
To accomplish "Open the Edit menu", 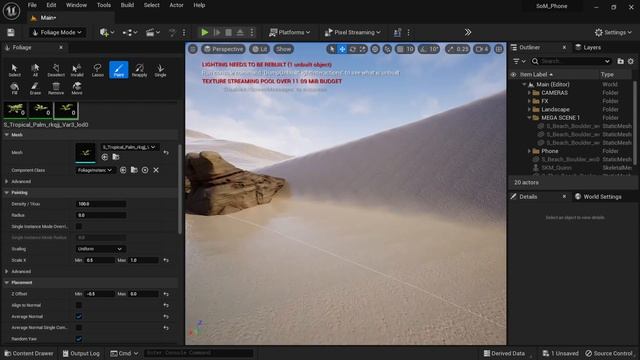I will (x=51, y=5).
